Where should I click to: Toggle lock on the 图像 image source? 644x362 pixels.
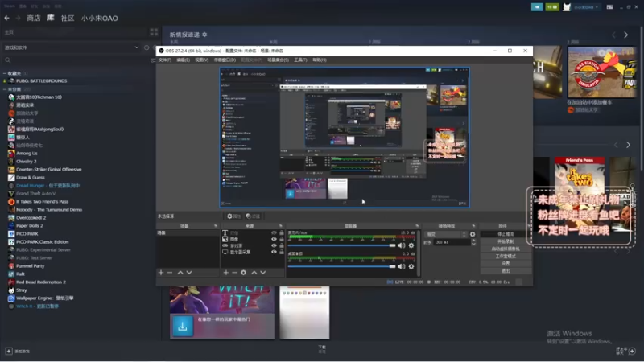pos(281,239)
